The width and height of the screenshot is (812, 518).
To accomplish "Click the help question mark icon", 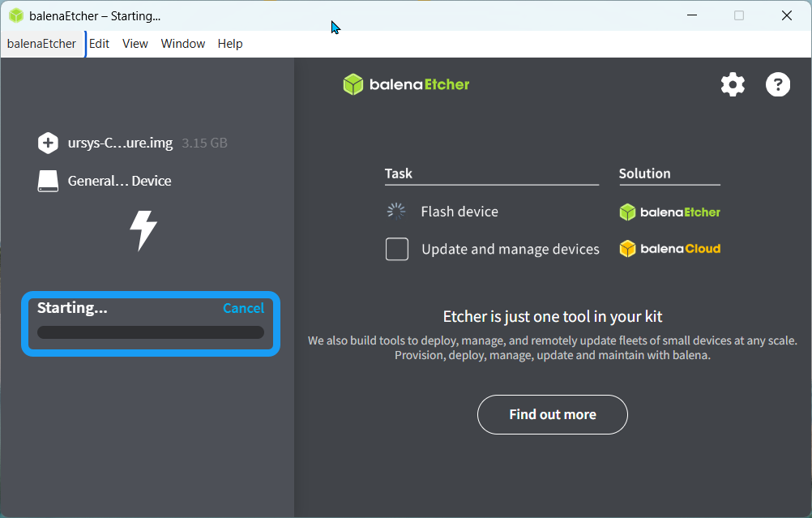I will coord(778,84).
